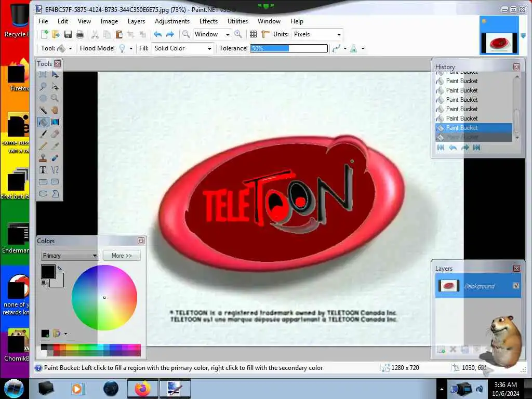
Task: Select the Magic Wand tool
Action: 43,110
